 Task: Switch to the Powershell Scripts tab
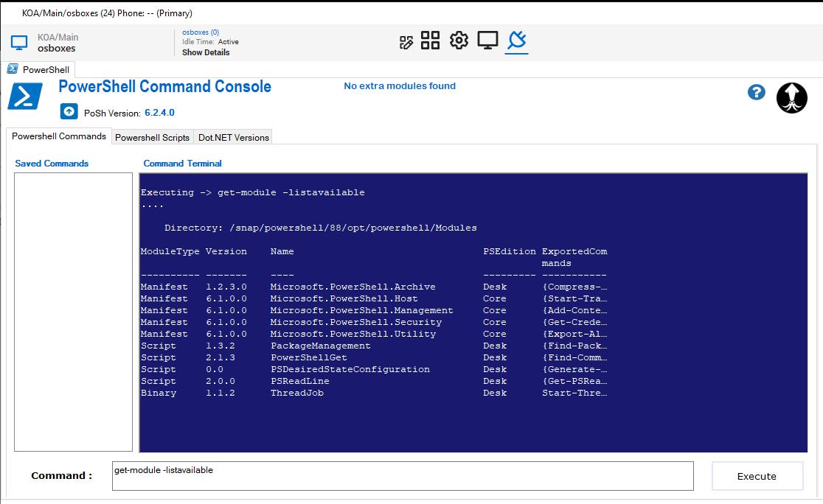152,137
